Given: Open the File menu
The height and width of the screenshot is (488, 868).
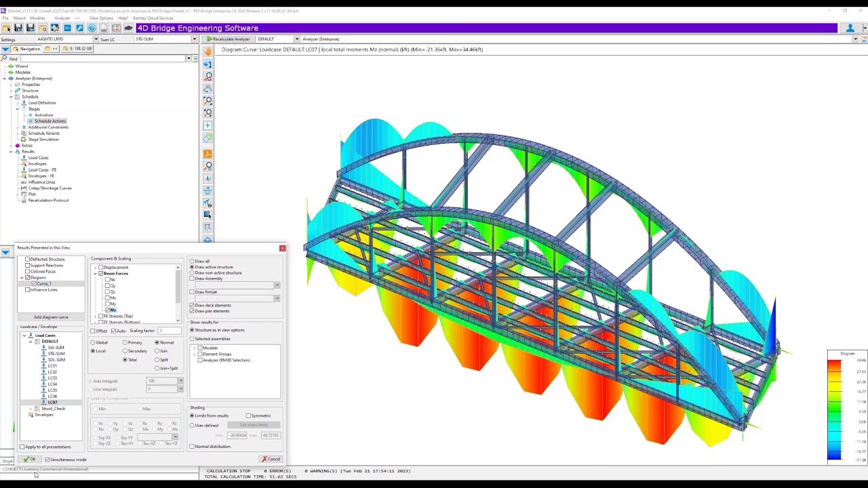Looking at the screenshot, I should [x=5, y=18].
